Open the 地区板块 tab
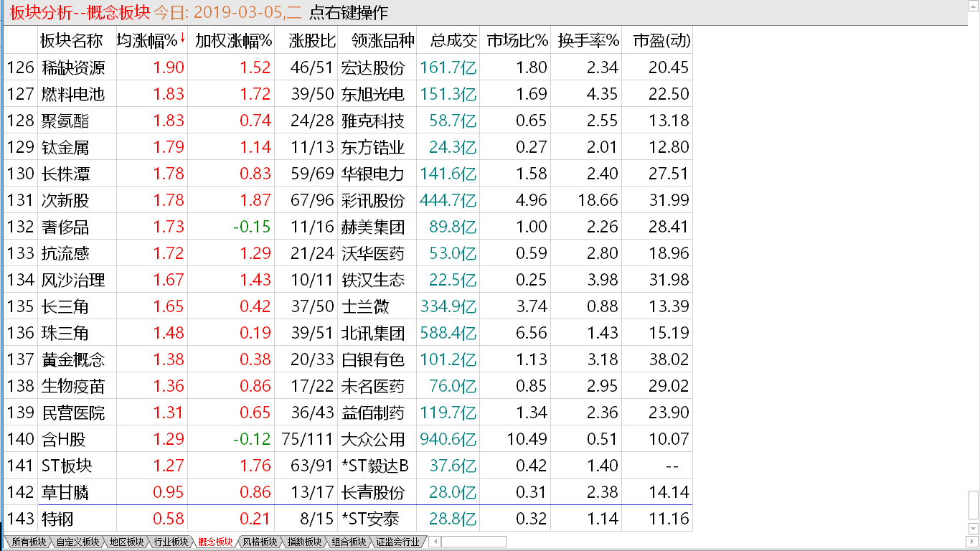Image resolution: width=980 pixels, height=551 pixels. click(126, 542)
